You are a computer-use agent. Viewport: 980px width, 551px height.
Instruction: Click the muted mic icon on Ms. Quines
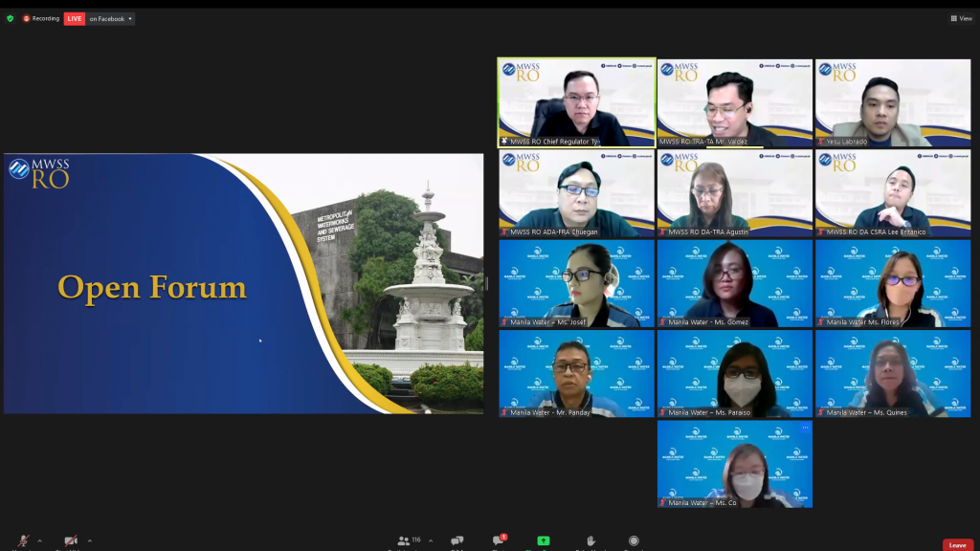pos(821,412)
